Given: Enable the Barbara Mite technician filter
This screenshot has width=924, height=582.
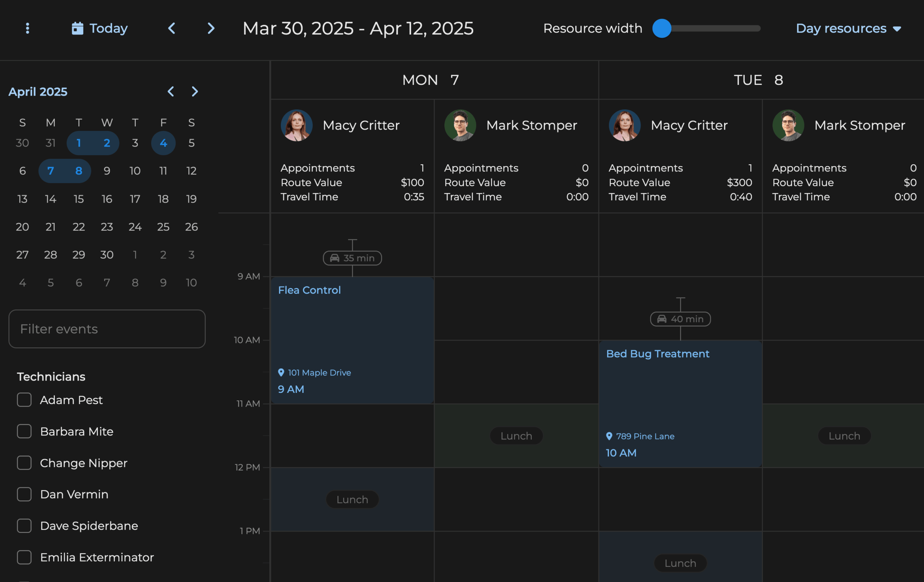Looking at the screenshot, I should tap(24, 431).
